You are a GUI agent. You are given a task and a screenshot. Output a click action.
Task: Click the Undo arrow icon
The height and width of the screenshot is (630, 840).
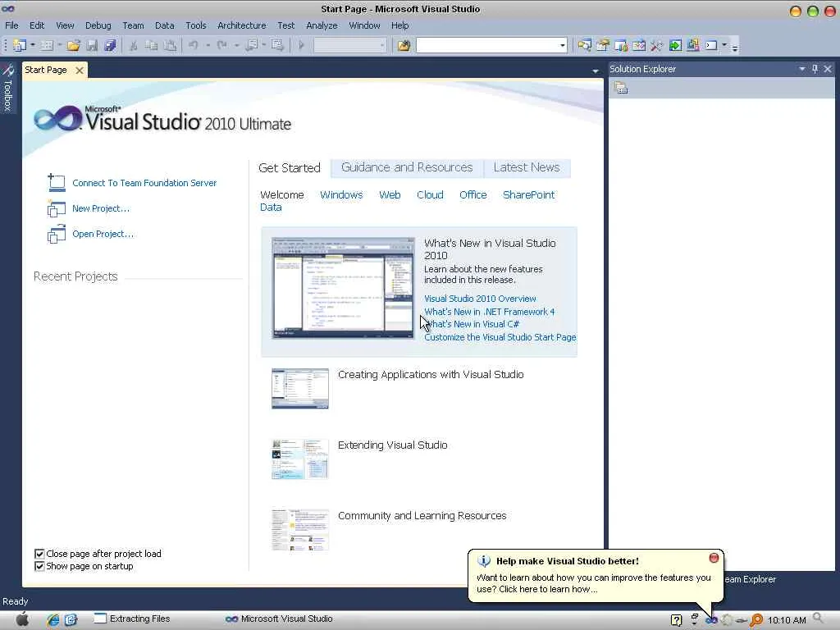pyautogui.click(x=194, y=46)
